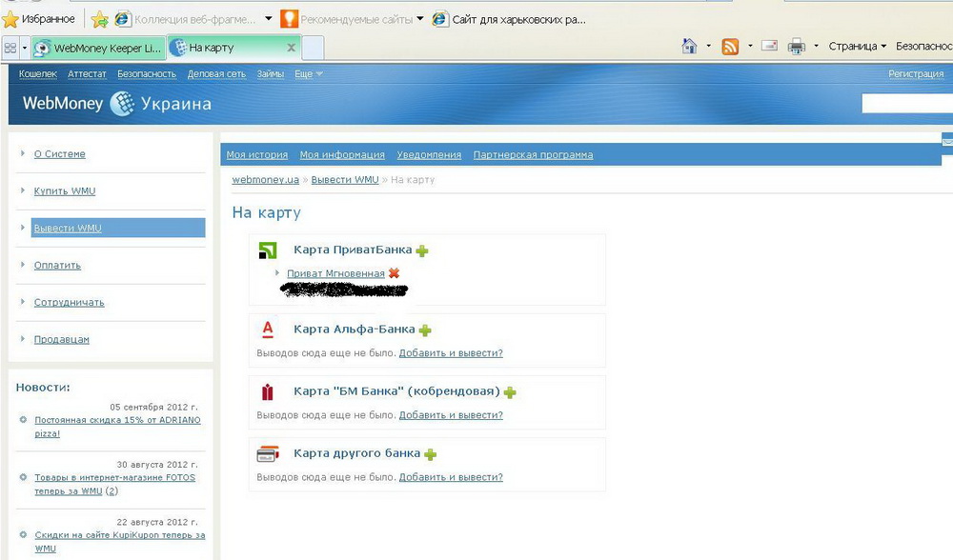Click Добавить и вывести for other bank card

tap(451, 477)
